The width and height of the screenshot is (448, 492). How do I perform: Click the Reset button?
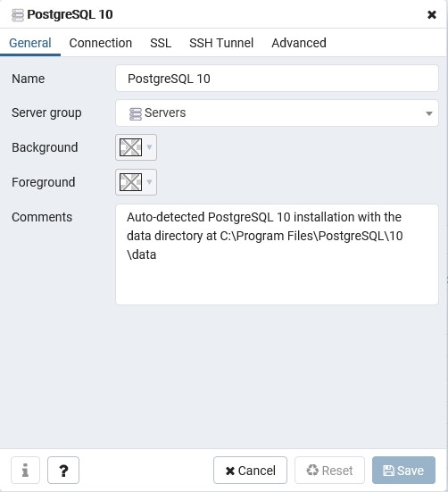point(329,470)
